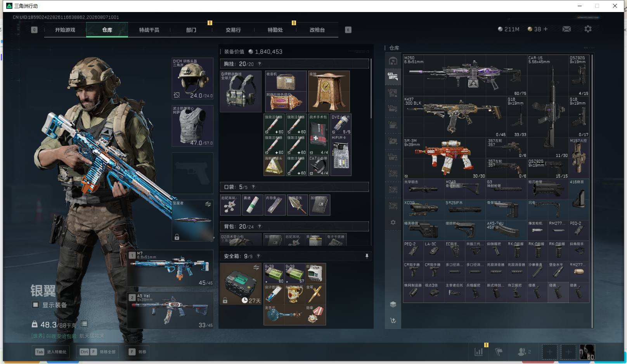This screenshot has height=364, width=627.
Task: Select the 战术手术包 surgical kit
Action: click(x=319, y=135)
